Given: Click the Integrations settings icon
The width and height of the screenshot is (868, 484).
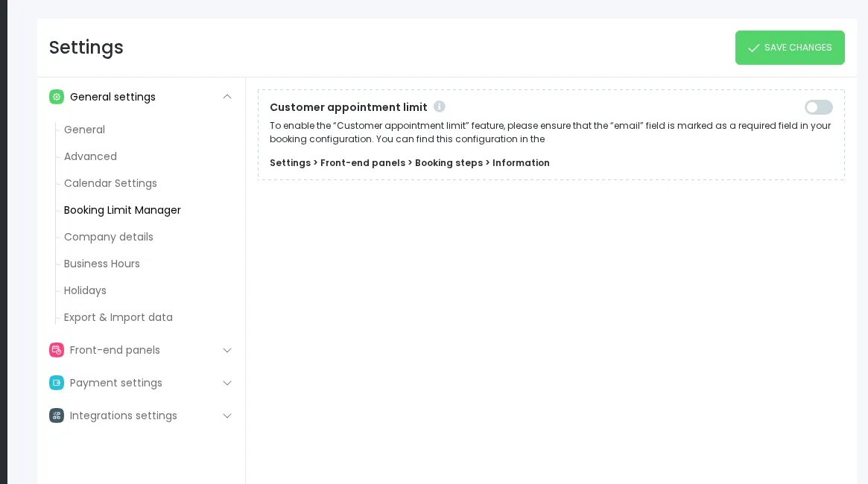Looking at the screenshot, I should 57,415.
